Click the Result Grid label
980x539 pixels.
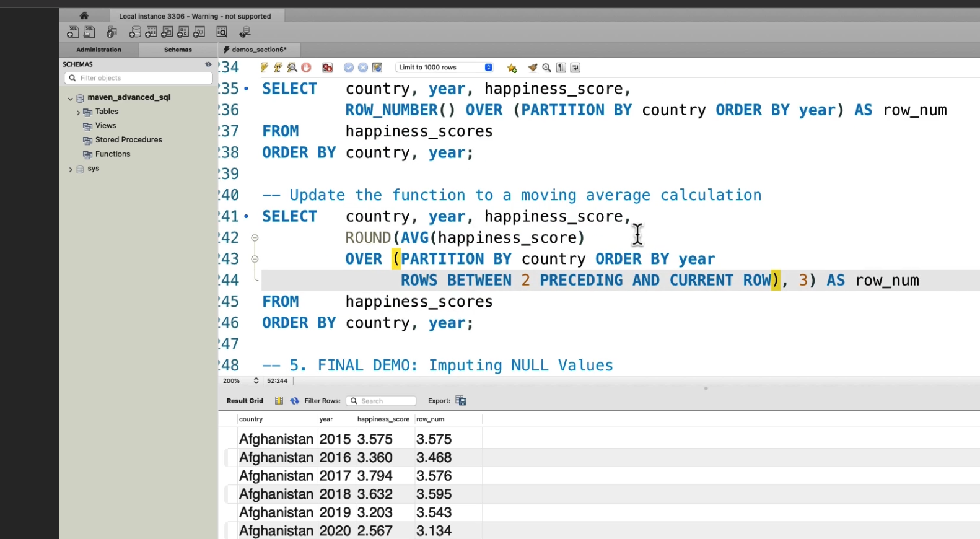coord(245,401)
